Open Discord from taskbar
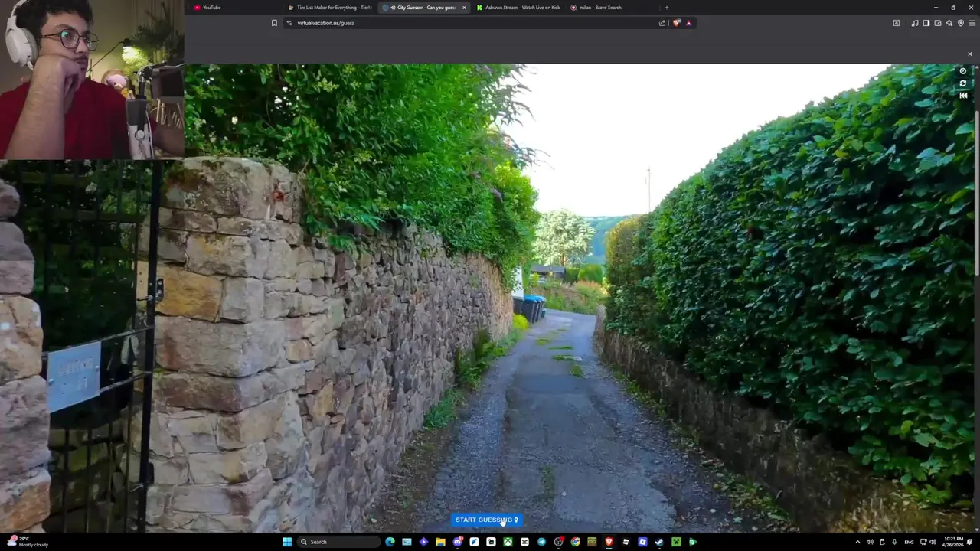This screenshot has width=980, height=551. click(x=458, y=542)
